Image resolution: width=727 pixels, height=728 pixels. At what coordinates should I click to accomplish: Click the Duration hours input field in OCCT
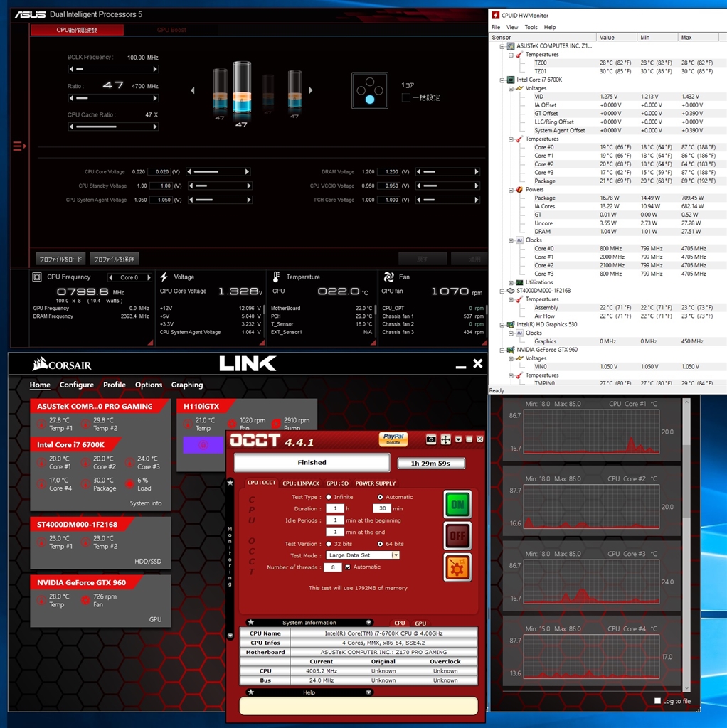click(335, 508)
